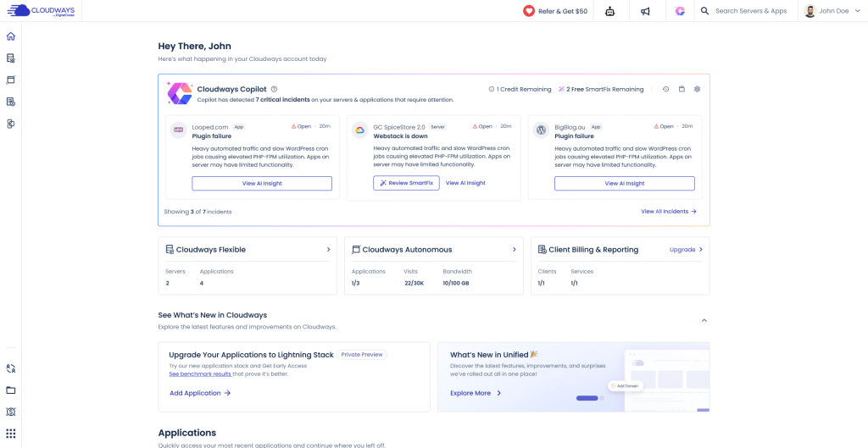Image resolution: width=868 pixels, height=448 pixels.
Task: Expand Cloudways Autonomous chevron
Action: [515, 250]
